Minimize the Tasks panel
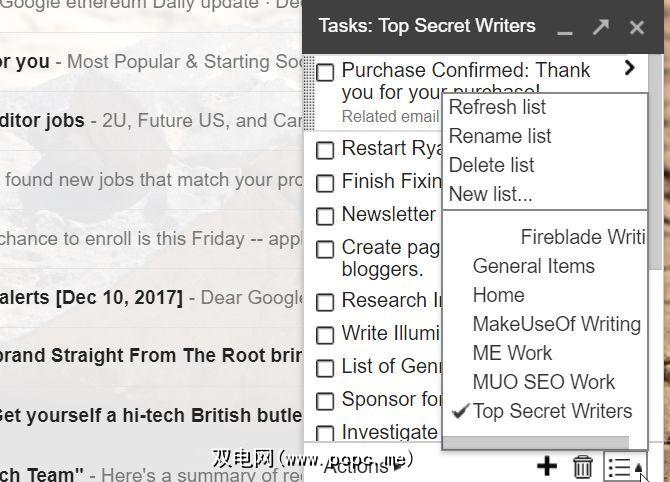Viewport: 670px width, 482px height. point(565,28)
